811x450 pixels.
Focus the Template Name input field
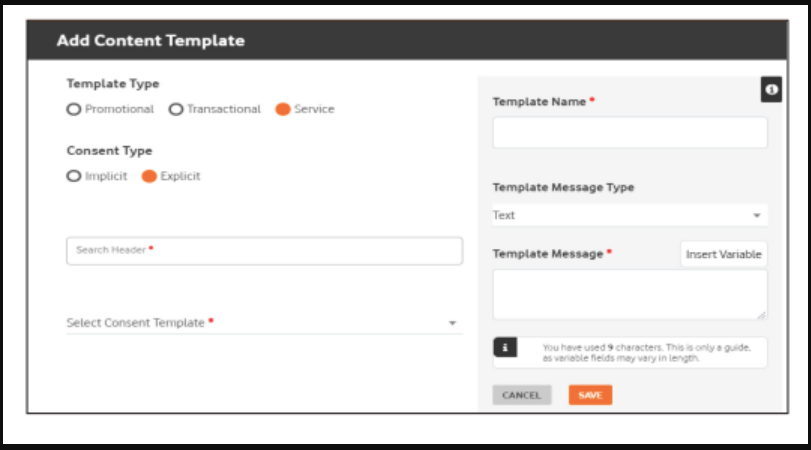(629, 132)
